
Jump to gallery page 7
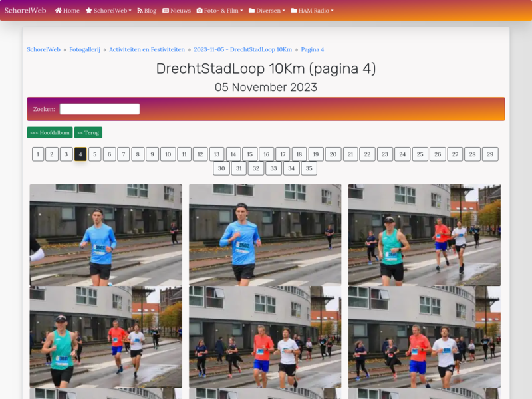[124, 154]
